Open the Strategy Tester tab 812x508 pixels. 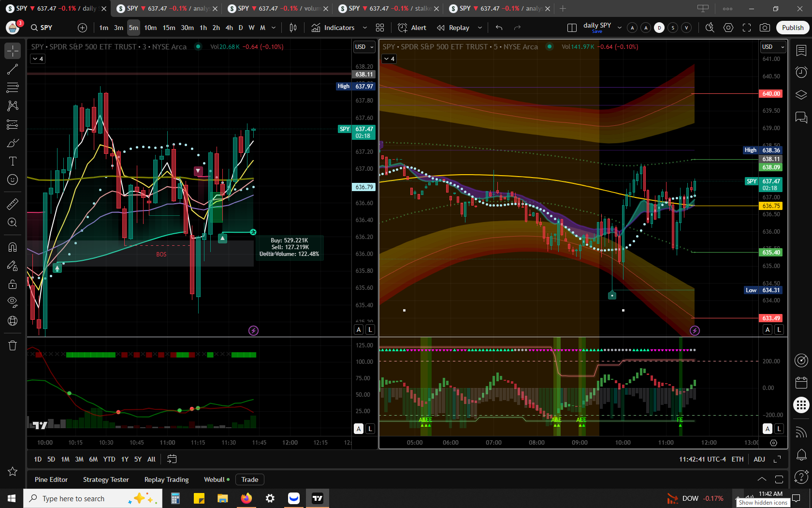point(106,479)
